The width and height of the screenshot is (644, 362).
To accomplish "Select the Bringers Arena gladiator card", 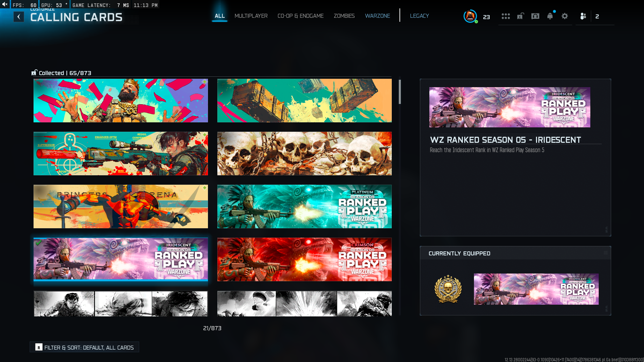I will [x=121, y=206].
